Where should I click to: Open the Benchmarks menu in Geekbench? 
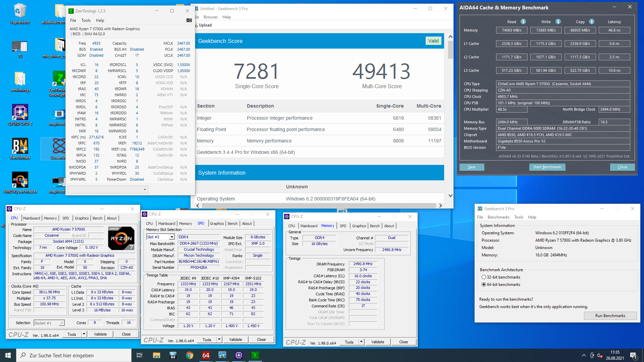pyautogui.click(x=498, y=217)
